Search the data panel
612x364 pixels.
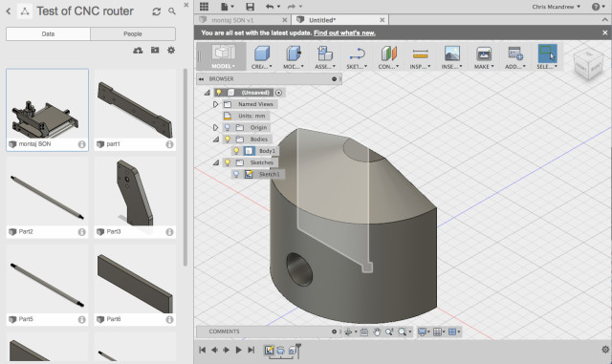(x=172, y=11)
